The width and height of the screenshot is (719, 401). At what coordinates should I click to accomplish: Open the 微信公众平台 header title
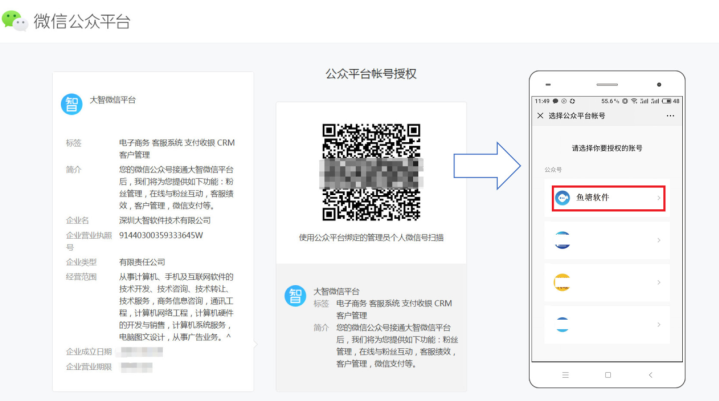click(x=82, y=21)
